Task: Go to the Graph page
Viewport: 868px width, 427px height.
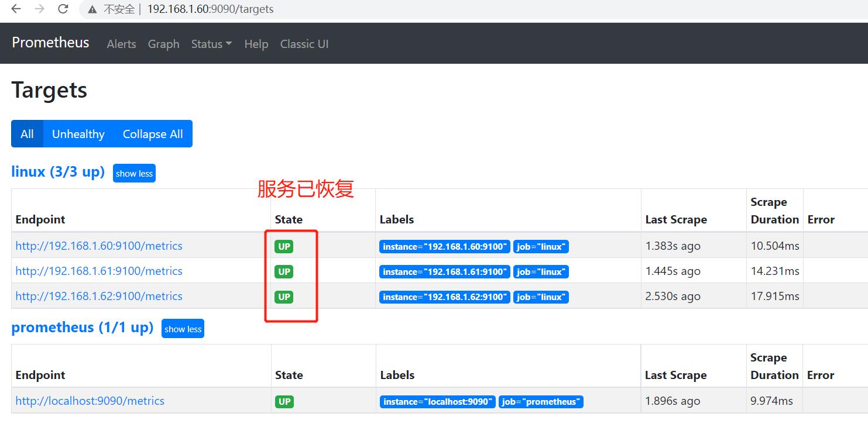Action: click(163, 44)
